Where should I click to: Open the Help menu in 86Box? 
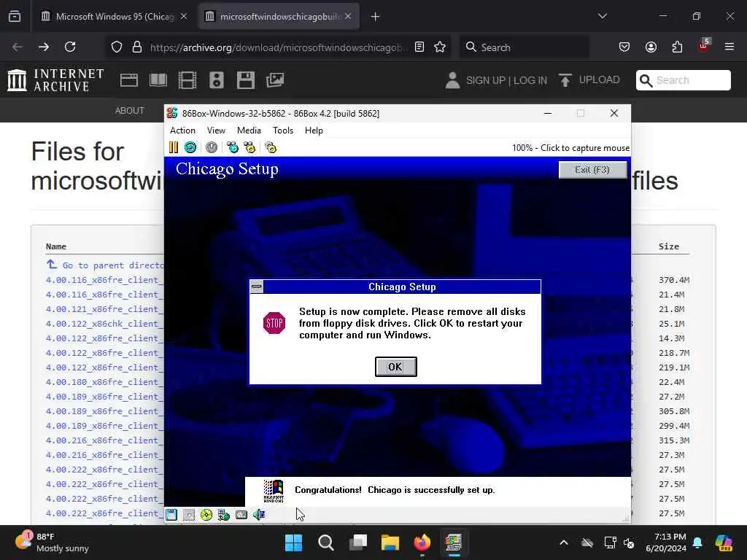[314, 131]
